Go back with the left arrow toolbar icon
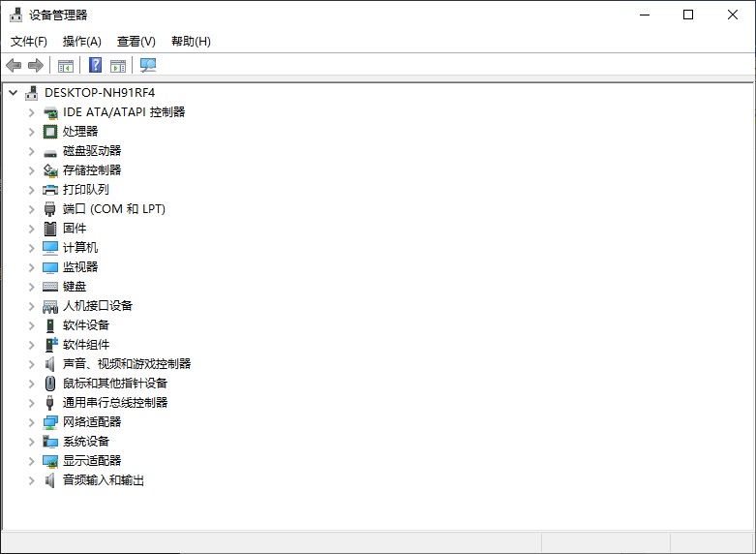Viewport: 756px width, 554px height. (14, 65)
